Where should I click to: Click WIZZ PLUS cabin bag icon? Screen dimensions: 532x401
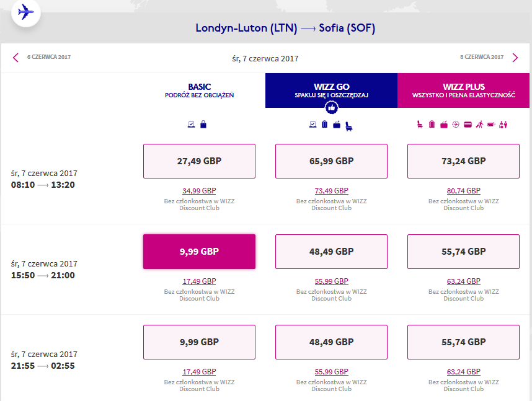point(444,125)
